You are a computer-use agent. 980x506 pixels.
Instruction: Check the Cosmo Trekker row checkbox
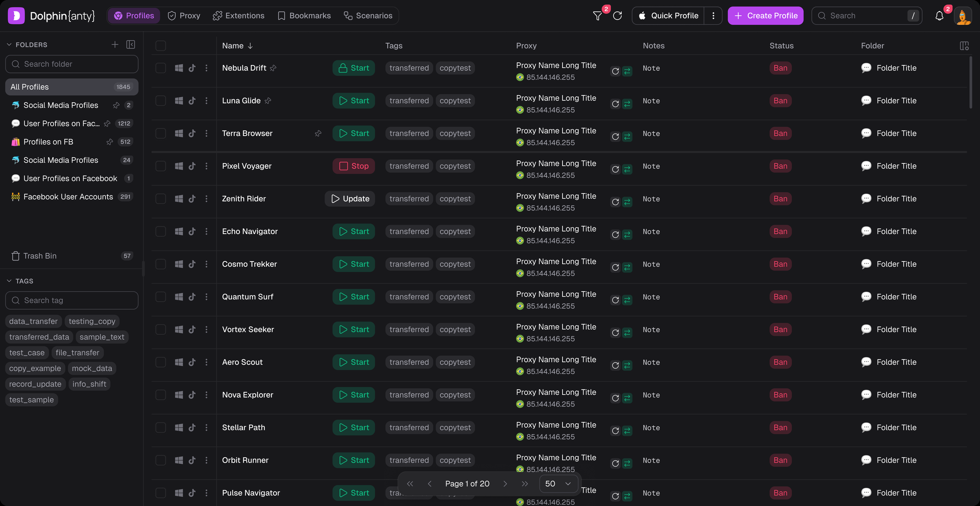pyautogui.click(x=160, y=264)
